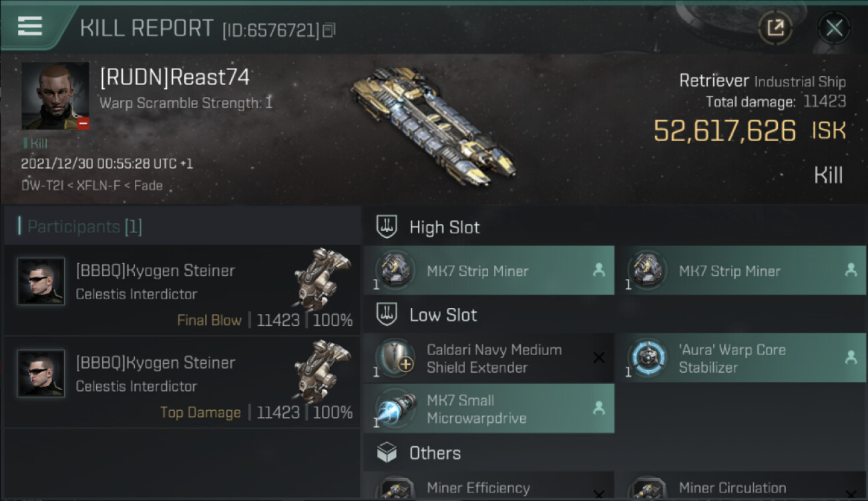This screenshot has height=501, width=868.
Task: Open the hamburger menu in the header
Action: 30,26
